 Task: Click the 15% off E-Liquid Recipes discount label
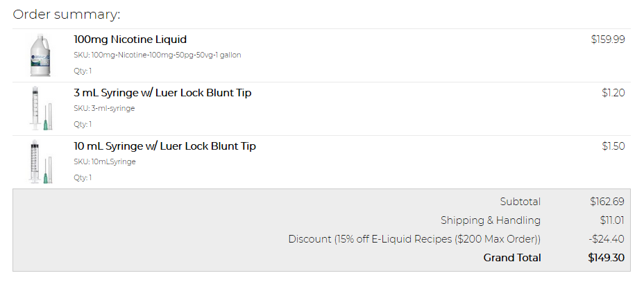[414, 239]
